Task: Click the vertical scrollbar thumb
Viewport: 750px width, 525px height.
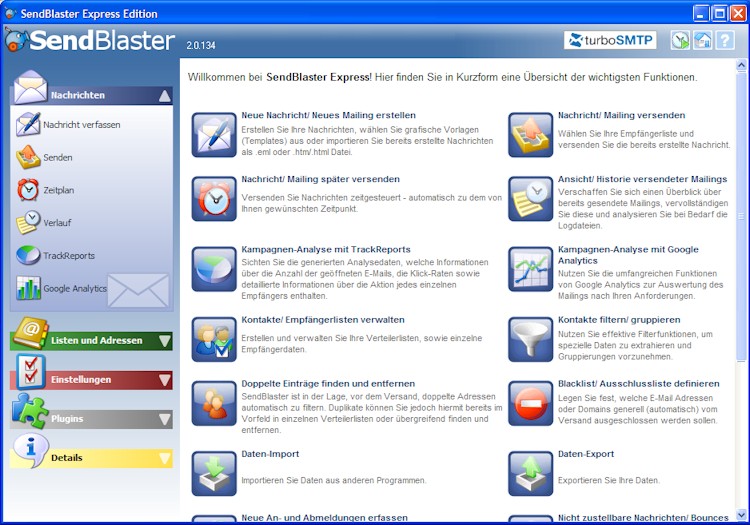Action: 741,216
